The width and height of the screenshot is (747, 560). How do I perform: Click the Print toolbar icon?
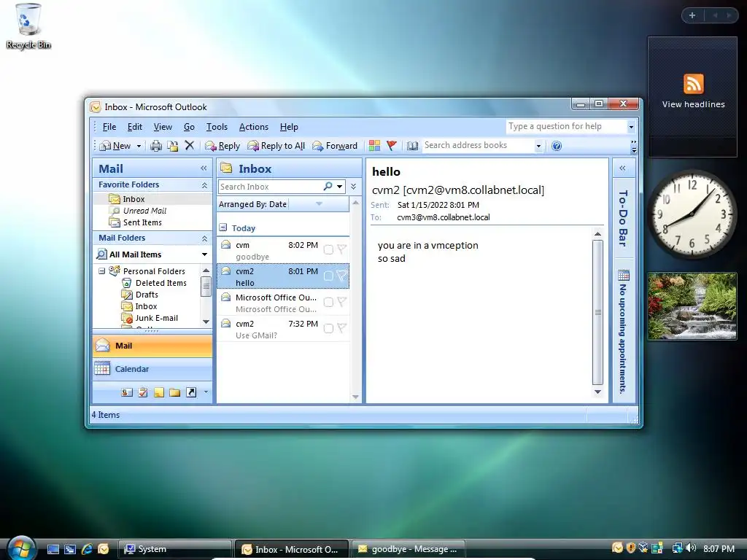tap(156, 146)
